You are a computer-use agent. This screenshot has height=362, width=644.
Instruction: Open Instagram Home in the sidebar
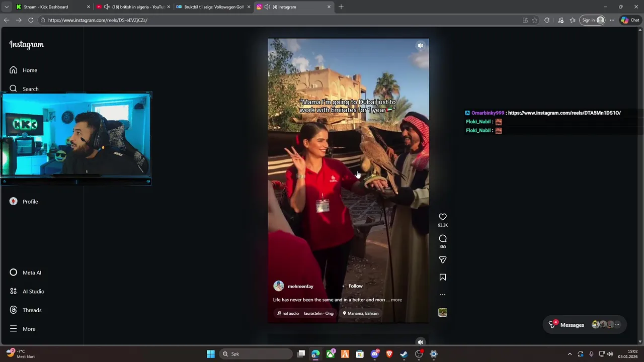click(x=23, y=70)
